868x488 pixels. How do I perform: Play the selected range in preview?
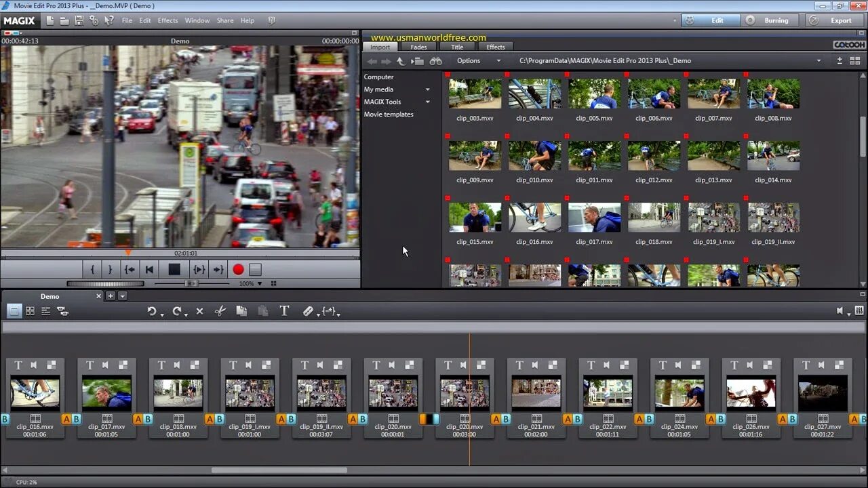click(x=199, y=269)
